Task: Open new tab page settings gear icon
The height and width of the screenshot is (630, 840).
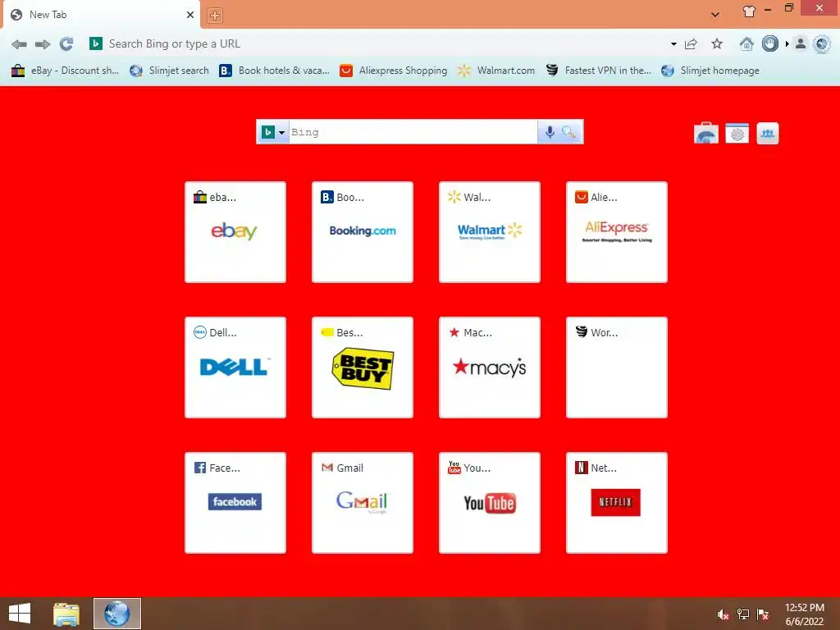Action: [737, 134]
